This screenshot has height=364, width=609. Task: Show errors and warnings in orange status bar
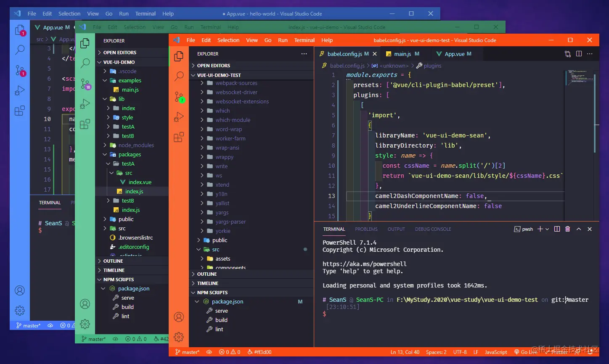click(230, 352)
